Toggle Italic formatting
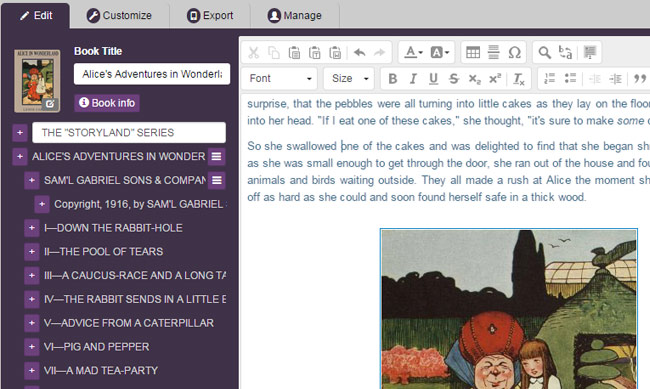Screen dimensions: 650x389 pos(413,78)
